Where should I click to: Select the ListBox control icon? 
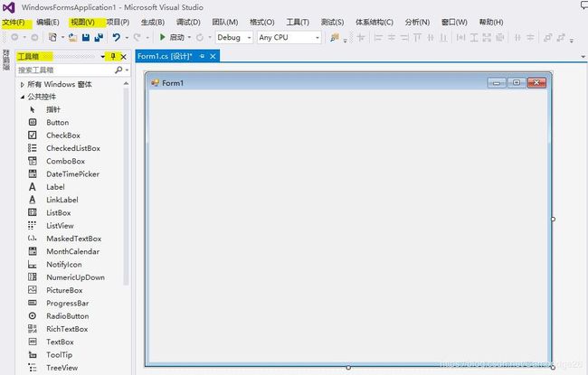(33, 212)
